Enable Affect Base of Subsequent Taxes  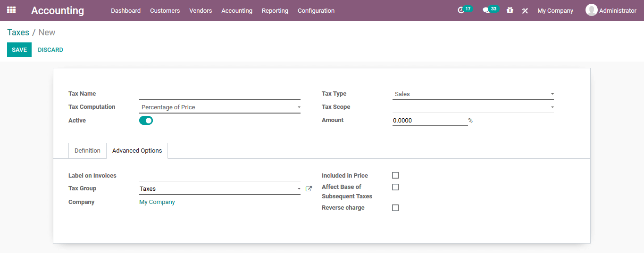tap(395, 187)
